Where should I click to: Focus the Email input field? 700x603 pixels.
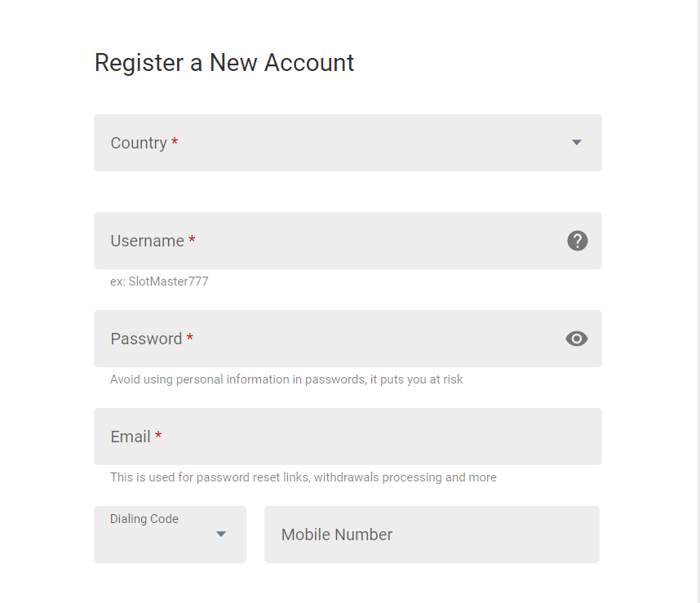click(348, 437)
